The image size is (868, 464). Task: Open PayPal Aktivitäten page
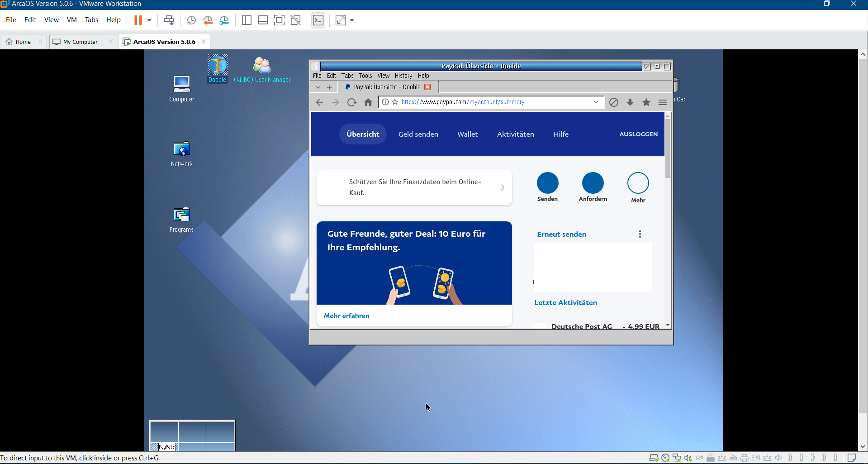tap(515, 134)
